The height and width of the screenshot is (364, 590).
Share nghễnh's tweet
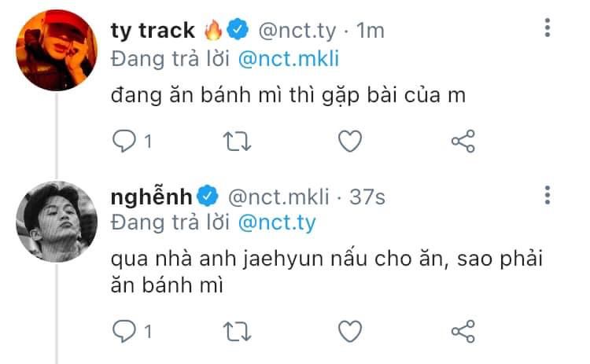(463, 330)
